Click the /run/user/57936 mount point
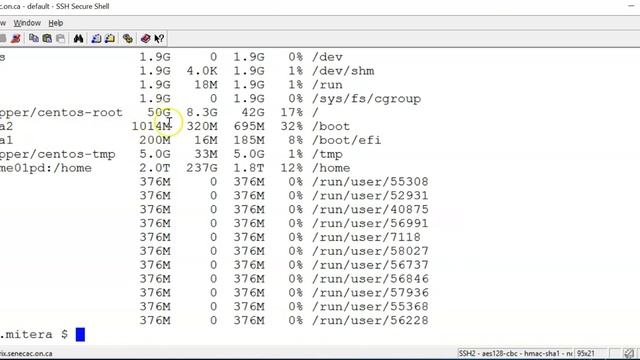This screenshot has height=360, width=640. (370, 293)
